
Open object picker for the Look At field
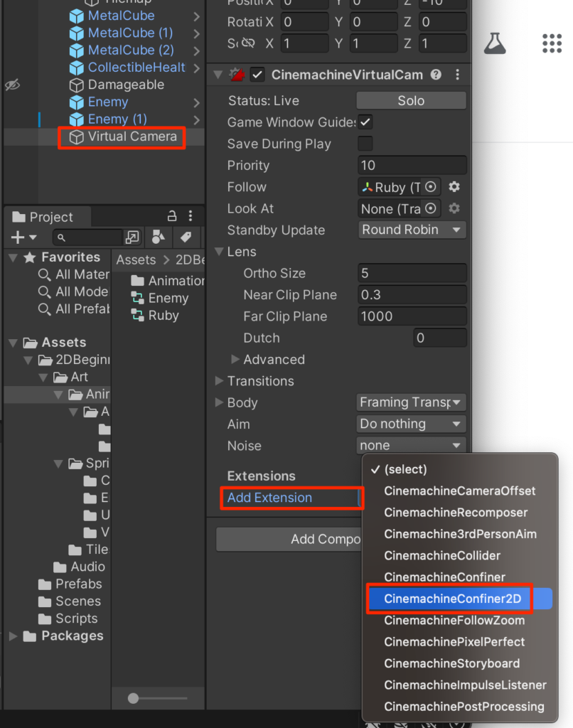click(x=430, y=208)
